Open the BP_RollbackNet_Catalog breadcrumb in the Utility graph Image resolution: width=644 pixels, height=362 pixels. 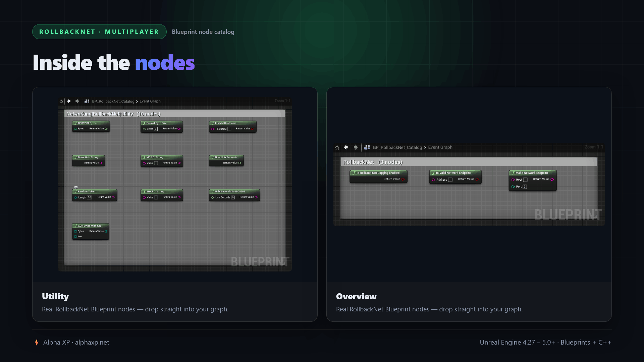[x=113, y=101]
